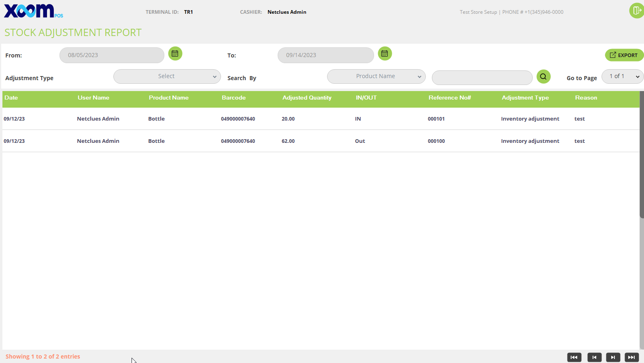Expand the Adjustment Type Select dropdown

167,76
